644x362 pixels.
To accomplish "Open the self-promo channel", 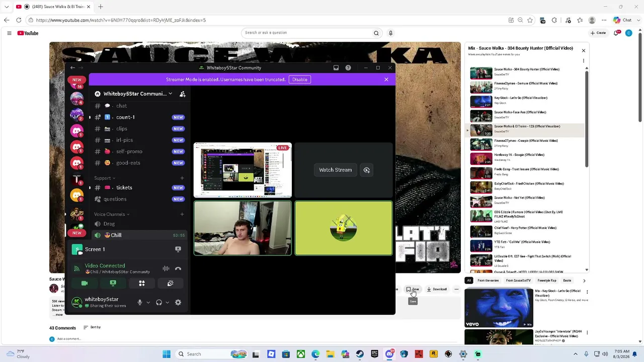I will [x=140, y=151].
